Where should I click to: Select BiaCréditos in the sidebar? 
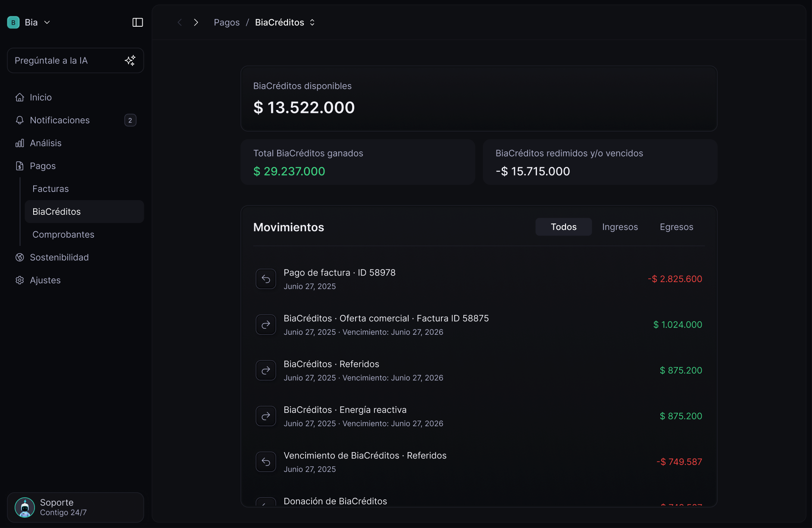(84, 212)
